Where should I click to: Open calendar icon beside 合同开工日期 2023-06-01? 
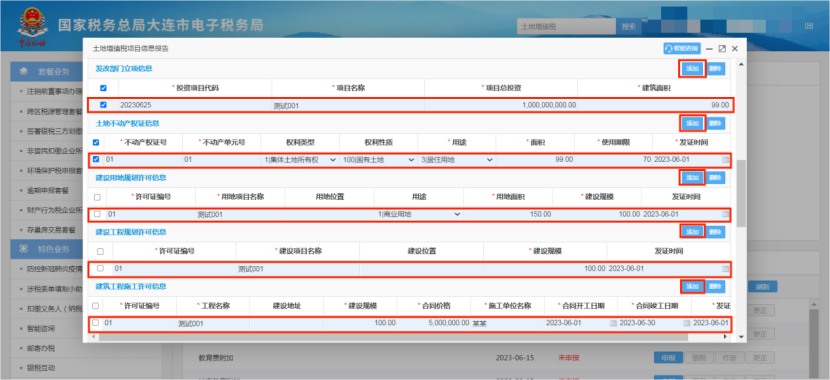[613, 323]
